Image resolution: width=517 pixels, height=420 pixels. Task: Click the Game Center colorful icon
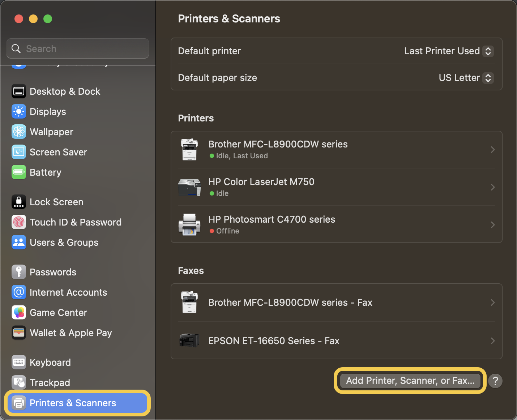pyautogui.click(x=19, y=313)
